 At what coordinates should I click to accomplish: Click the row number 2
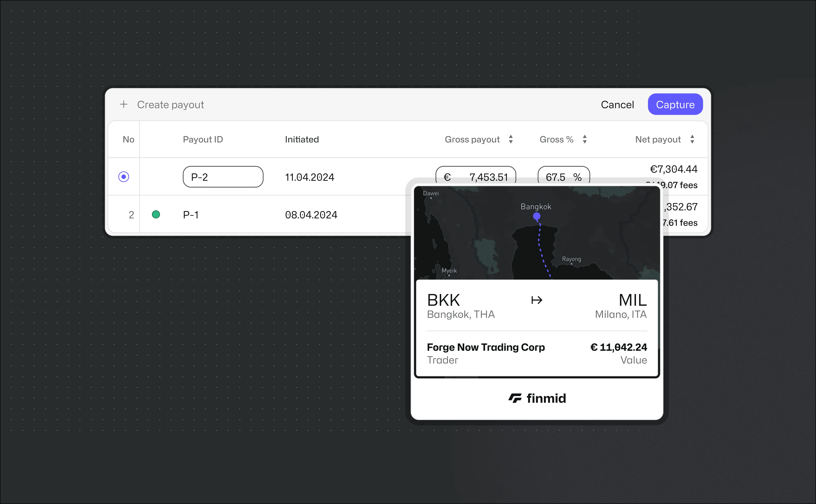tap(131, 215)
